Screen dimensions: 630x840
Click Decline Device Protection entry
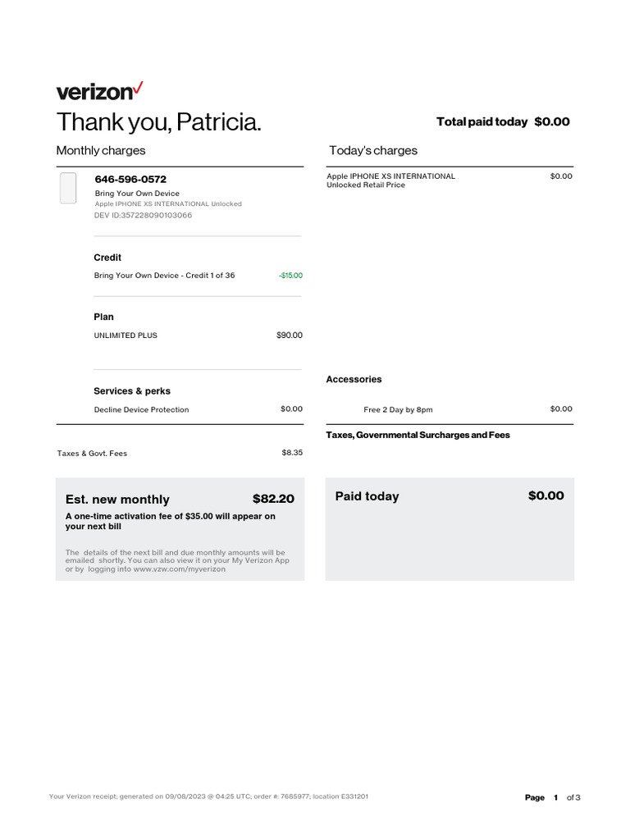141,409
